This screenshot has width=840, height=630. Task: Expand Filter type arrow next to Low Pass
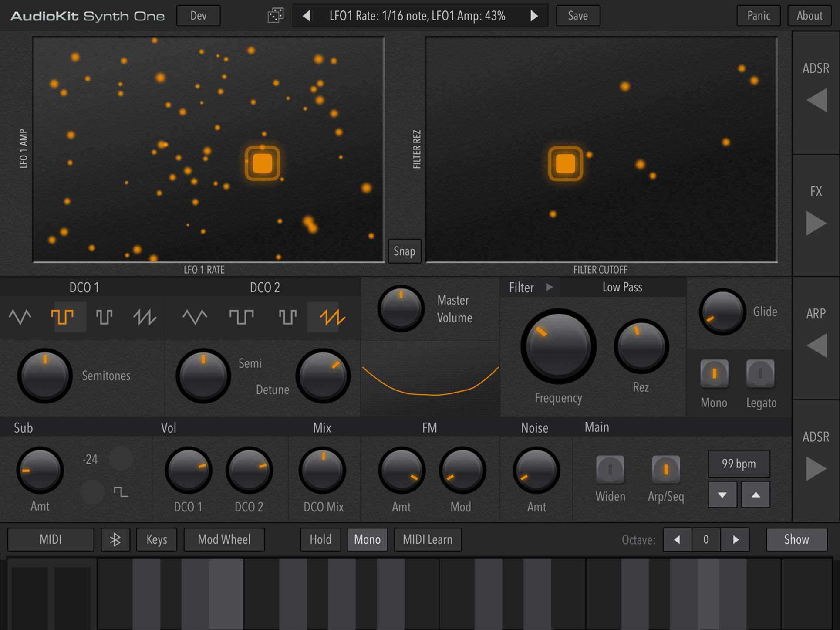pyautogui.click(x=549, y=287)
